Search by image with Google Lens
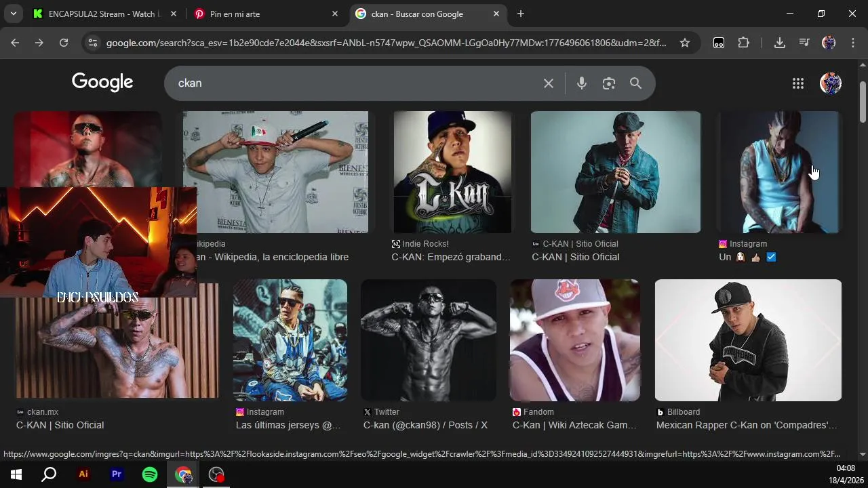The width and height of the screenshot is (868, 488). [609, 83]
